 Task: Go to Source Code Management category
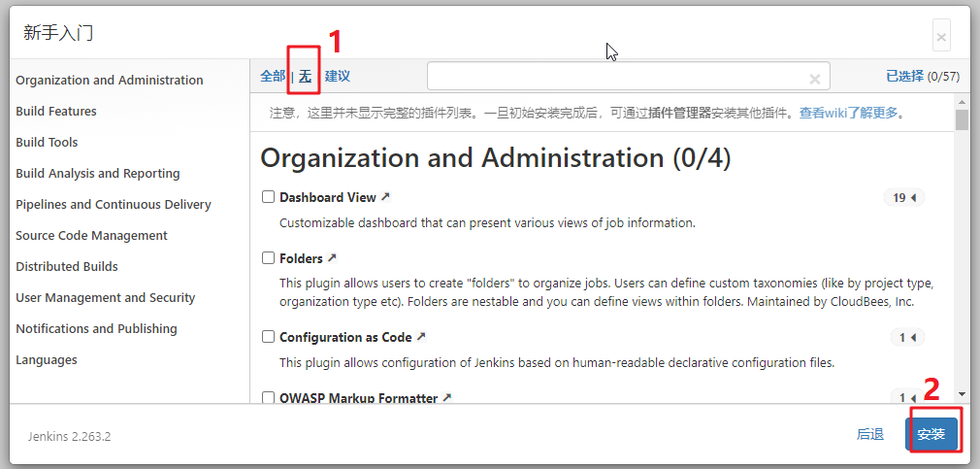coord(91,235)
